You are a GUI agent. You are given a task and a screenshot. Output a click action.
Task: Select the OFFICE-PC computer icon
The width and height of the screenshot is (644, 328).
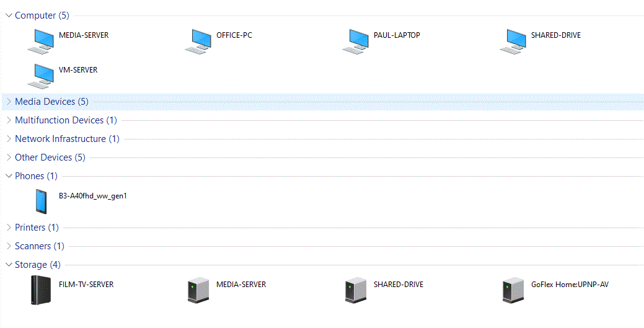198,41
